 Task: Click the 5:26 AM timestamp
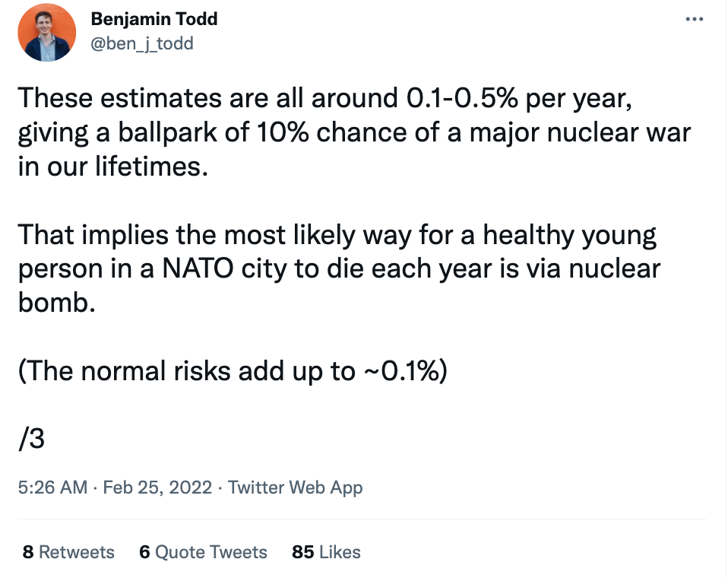tap(52, 487)
